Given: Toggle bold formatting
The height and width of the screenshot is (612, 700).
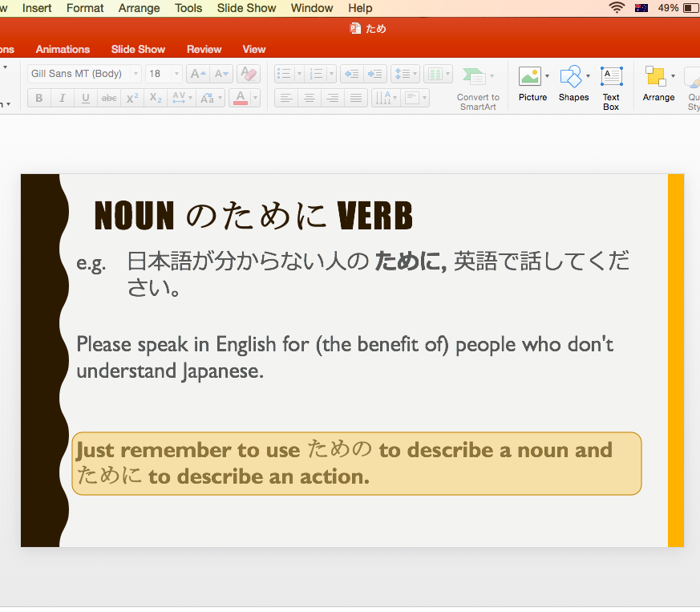Looking at the screenshot, I should pyautogui.click(x=38, y=98).
